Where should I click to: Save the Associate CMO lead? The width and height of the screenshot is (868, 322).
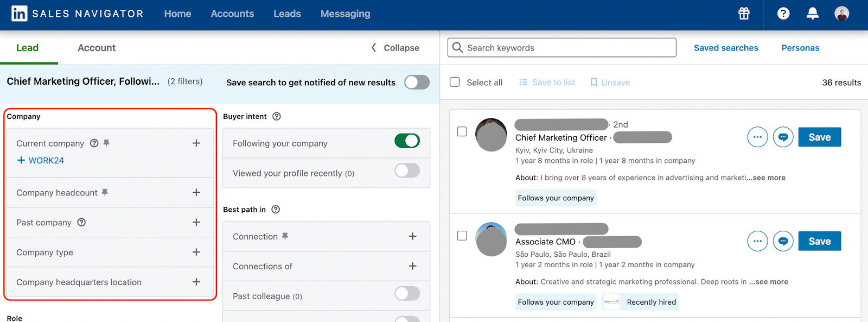(819, 241)
